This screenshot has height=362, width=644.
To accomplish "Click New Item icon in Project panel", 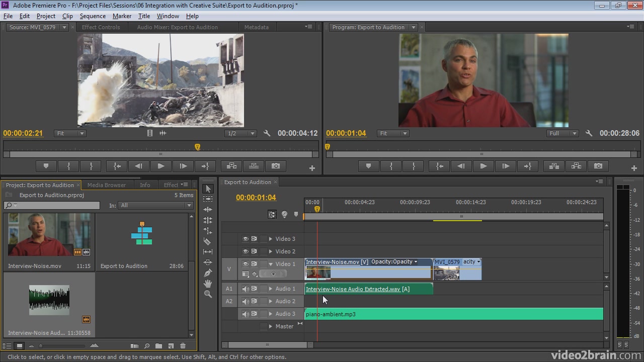I will 171,346.
